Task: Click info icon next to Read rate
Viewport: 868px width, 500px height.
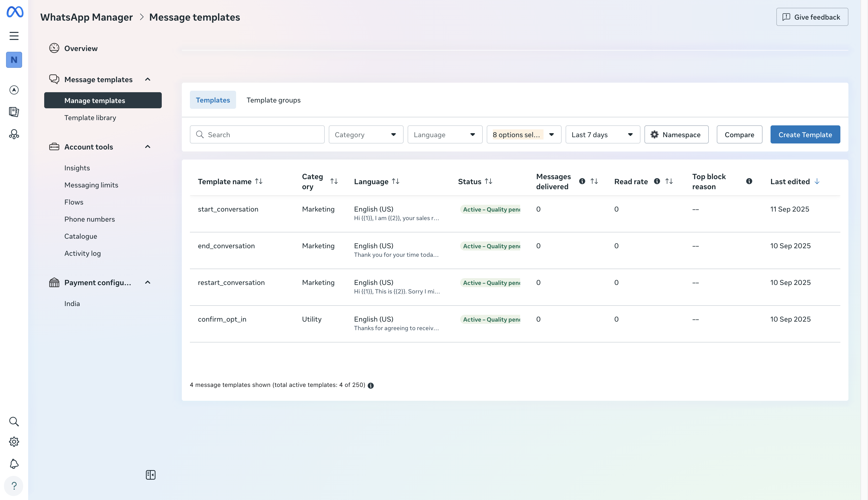Action: tap(657, 181)
